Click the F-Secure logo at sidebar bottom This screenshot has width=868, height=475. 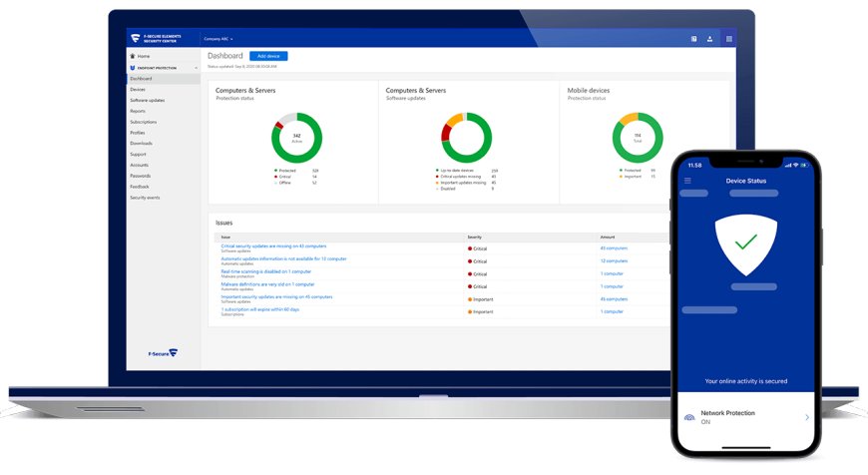coord(163,352)
